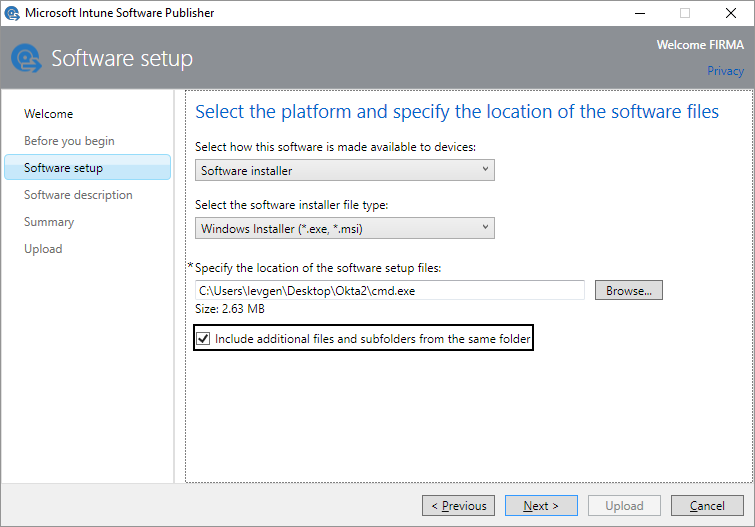
Task: Open the installer file type dropdown
Action: (x=345, y=228)
